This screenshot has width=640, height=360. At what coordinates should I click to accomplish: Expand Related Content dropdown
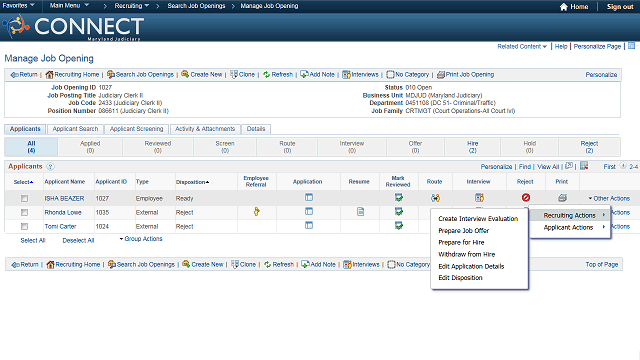522,47
